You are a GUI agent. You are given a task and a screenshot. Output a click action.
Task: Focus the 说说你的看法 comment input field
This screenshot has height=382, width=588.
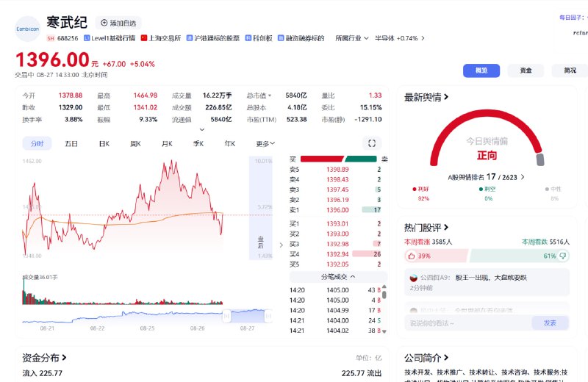coord(468,322)
